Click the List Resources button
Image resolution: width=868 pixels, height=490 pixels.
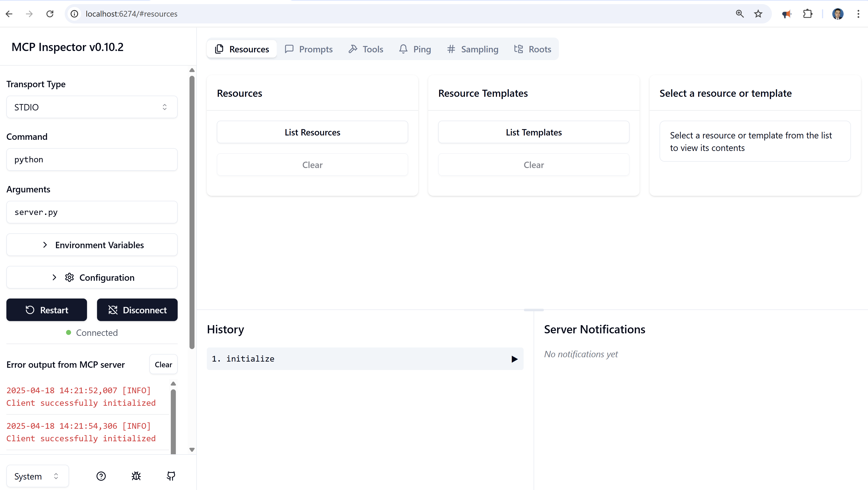point(312,132)
